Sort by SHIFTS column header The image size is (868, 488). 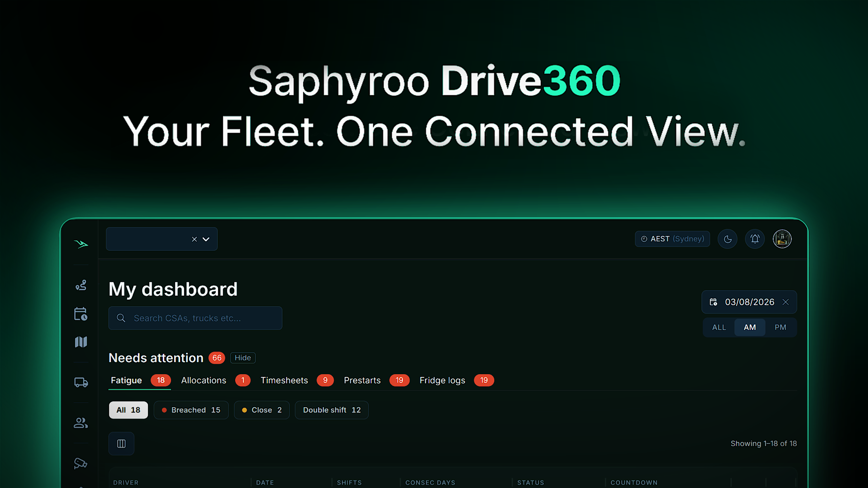(x=349, y=482)
